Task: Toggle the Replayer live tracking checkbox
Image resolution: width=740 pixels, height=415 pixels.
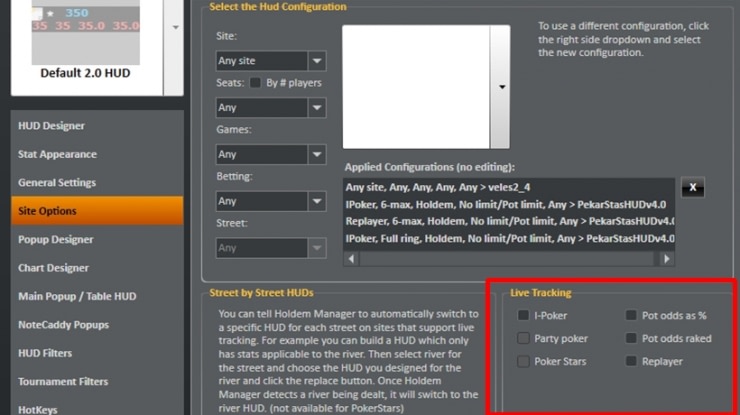Action: click(631, 361)
